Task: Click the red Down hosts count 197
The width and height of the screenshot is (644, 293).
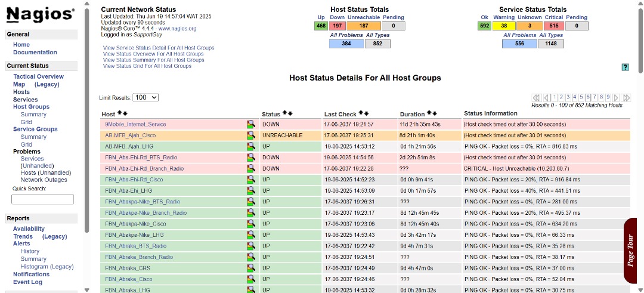Action: coord(338,26)
